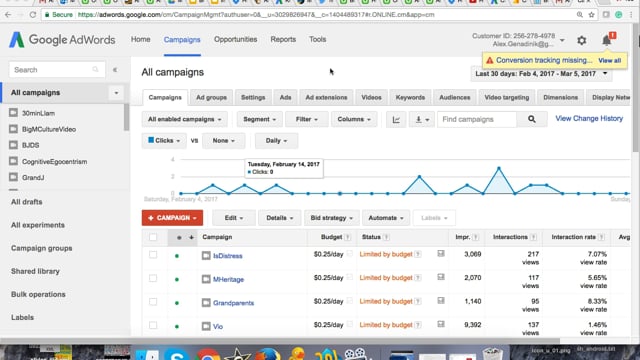Click the browser reload icon
Viewport: 640px width, 360px height.
(33, 15)
